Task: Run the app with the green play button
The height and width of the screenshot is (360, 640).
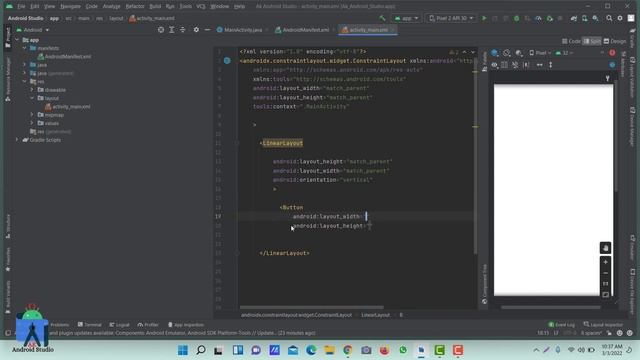Action: [484, 18]
